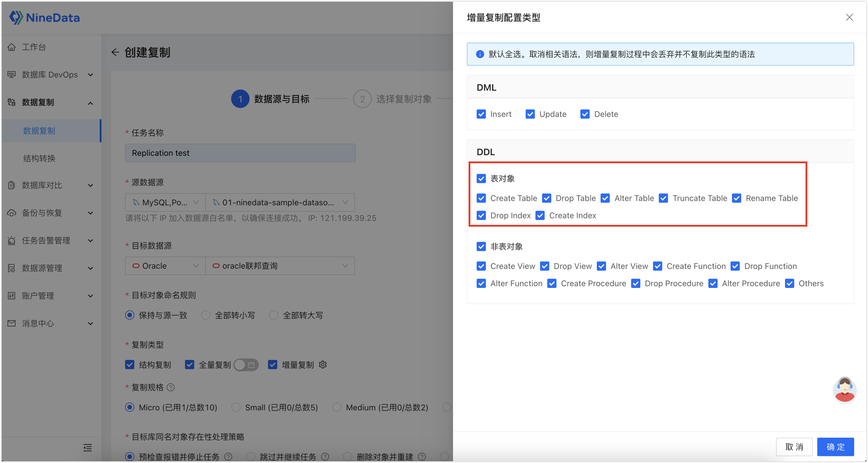The image size is (868, 463).
Task: Open the 数据复制 submenu item
Action: [39, 131]
